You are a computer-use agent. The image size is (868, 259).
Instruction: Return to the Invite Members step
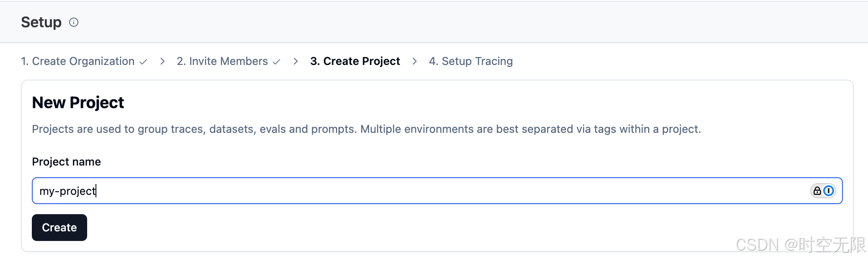[222, 61]
